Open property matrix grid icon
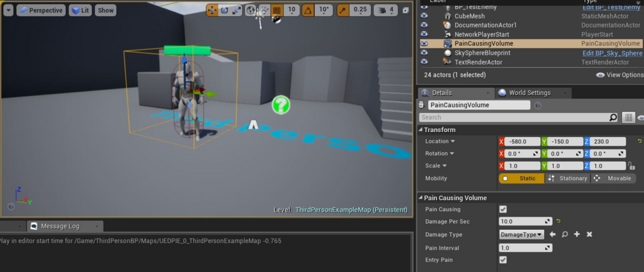 pos(628,117)
